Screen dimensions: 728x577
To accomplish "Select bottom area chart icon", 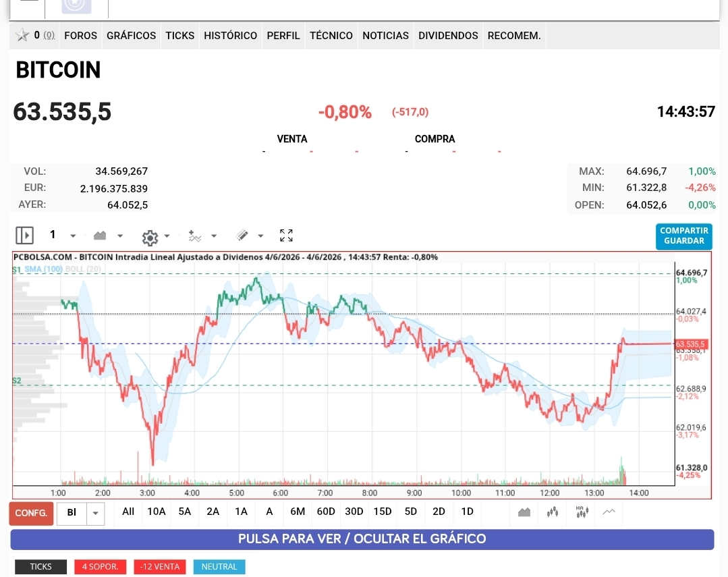I will point(524,512).
